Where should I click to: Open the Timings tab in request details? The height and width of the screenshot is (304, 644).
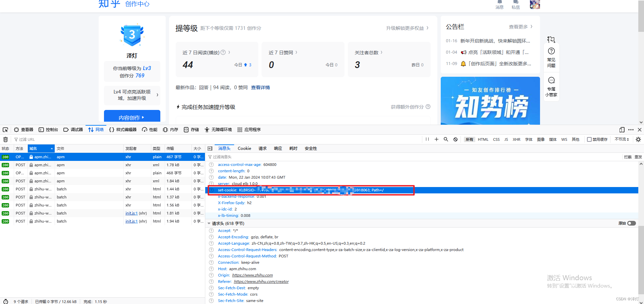point(293,148)
